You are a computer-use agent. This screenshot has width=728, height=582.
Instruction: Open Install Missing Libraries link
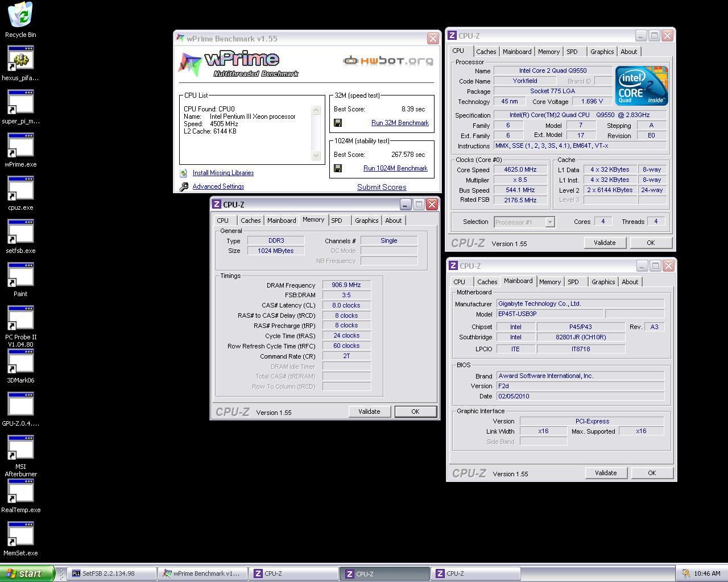pos(223,173)
